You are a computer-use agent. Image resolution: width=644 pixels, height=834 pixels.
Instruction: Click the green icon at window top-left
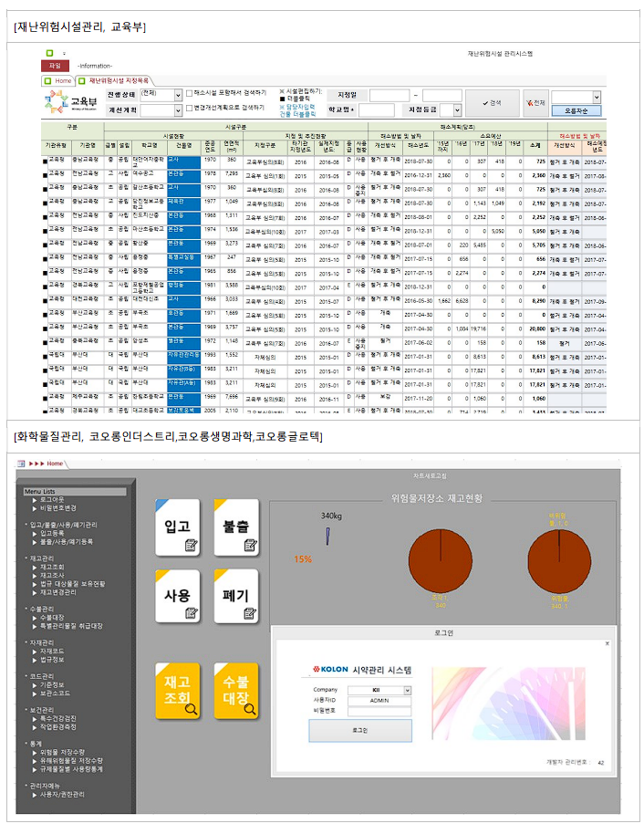(50, 54)
